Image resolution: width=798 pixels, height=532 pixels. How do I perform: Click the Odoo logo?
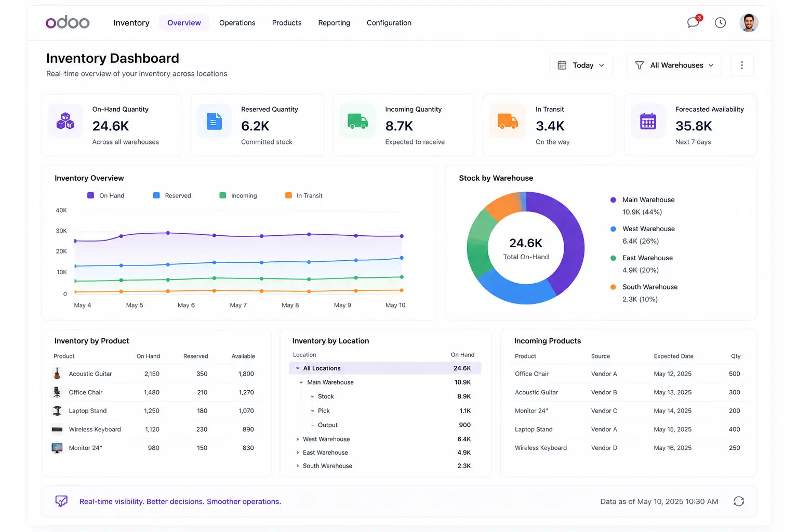pyautogui.click(x=68, y=22)
